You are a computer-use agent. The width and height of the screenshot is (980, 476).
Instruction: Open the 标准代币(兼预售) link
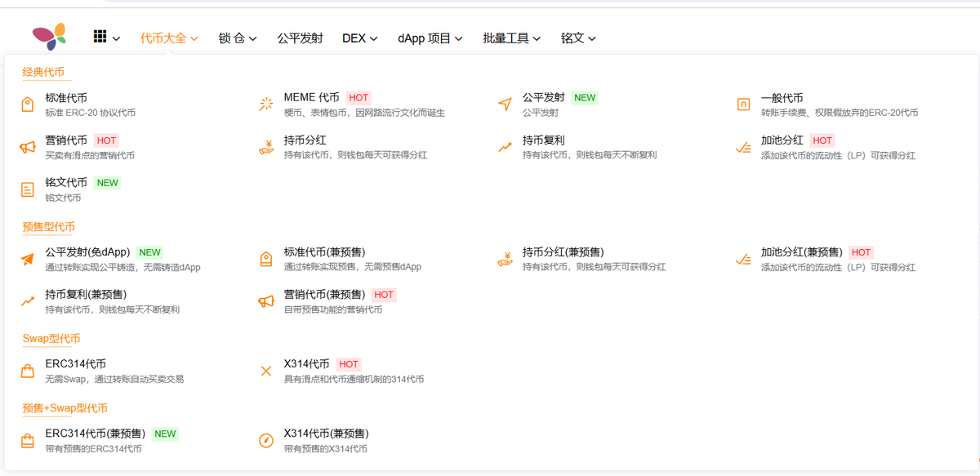pyautogui.click(x=324, y=251)
